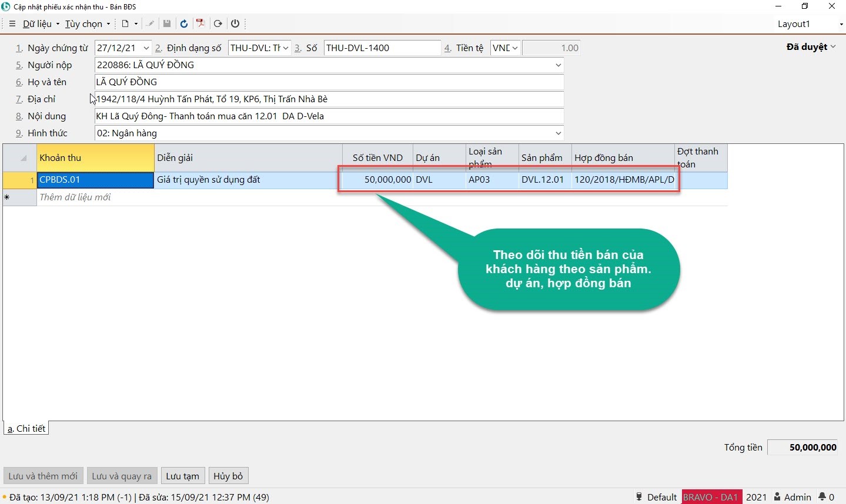Select the CPBDS.01 cell

pos(95,180)
